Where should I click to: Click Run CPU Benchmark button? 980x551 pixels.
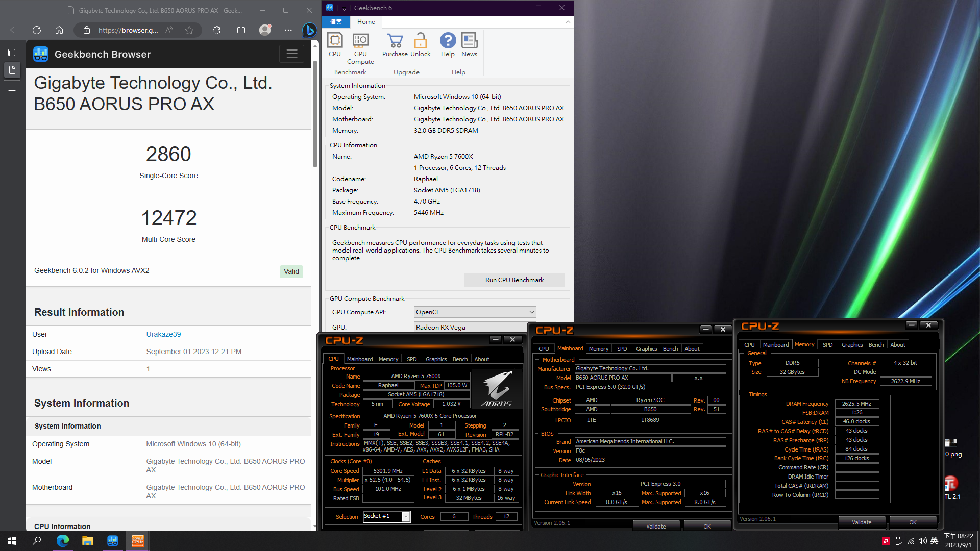514,280
